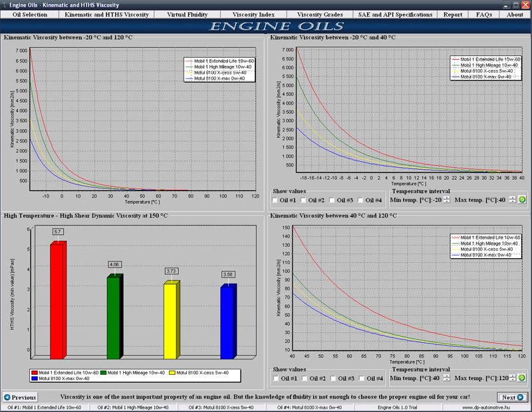
Task: Switch to the Viscosity Index tab
Action: click(256, 14)
